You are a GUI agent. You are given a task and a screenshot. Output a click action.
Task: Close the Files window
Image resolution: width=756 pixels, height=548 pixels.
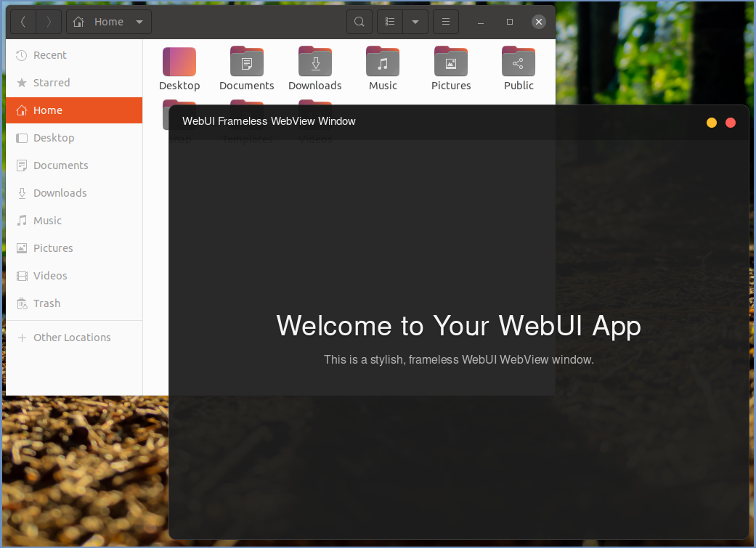tap(539, 22)
